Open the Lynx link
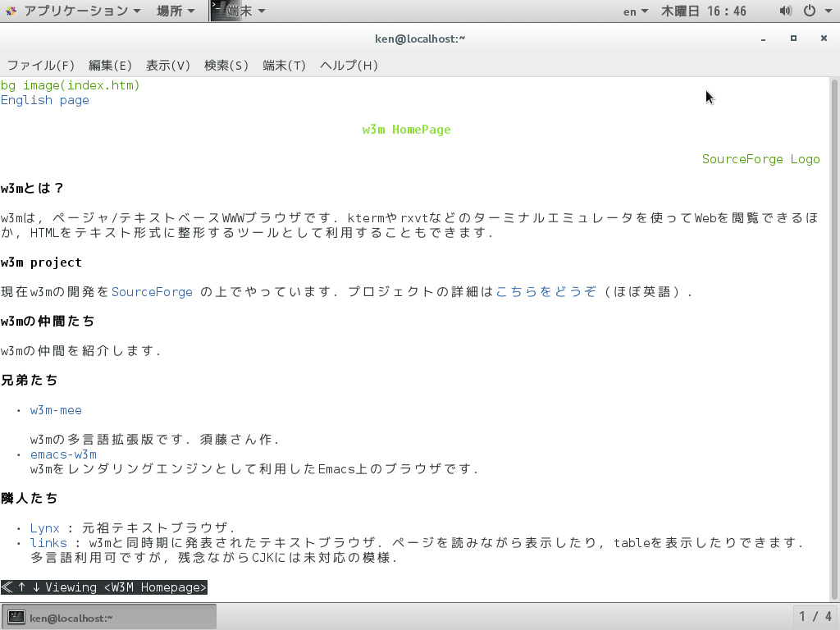Viewport: 840px width, 630px height. (x=44, y=528)
